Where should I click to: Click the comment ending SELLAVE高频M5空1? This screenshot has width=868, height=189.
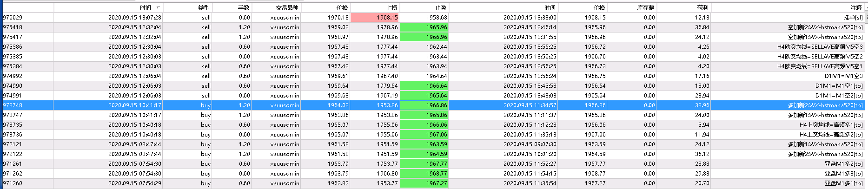point(820,66)
